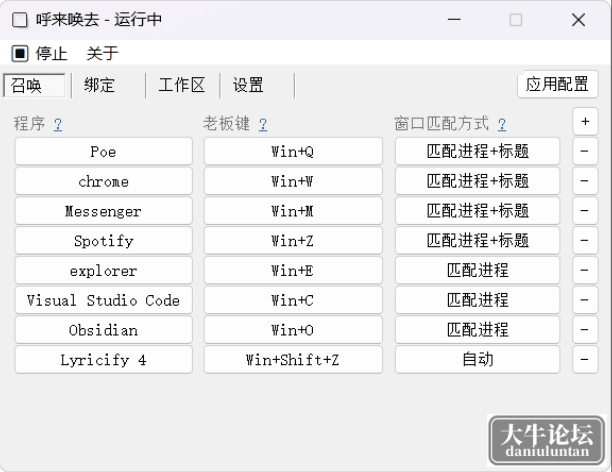Remove Visual Studio Code entry minus
Screen dimensions: 612x472
click(x=585, y=300)
